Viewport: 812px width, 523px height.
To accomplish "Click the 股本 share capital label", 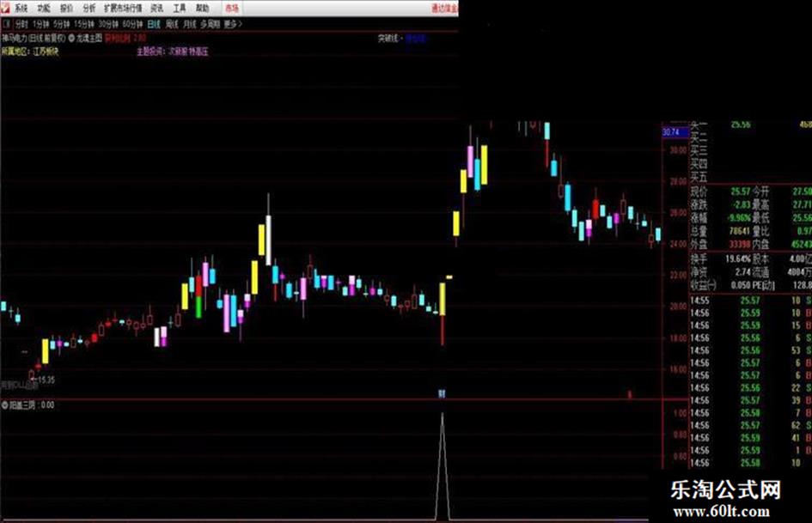I will point(761,258).
